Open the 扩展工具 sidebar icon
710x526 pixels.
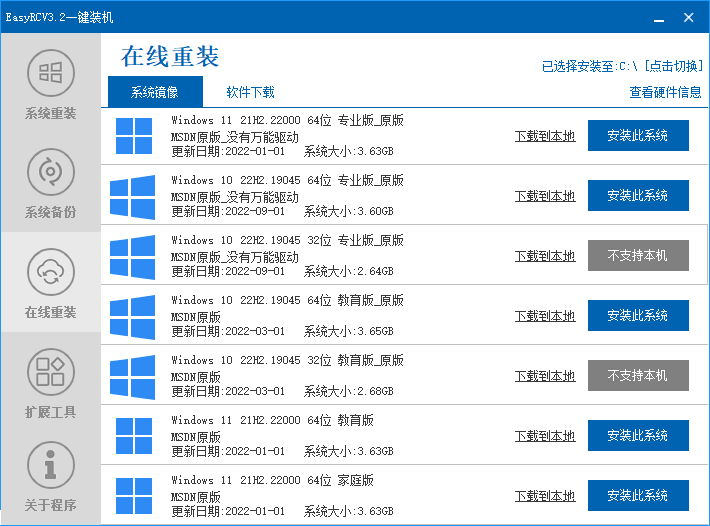(51, 372)
